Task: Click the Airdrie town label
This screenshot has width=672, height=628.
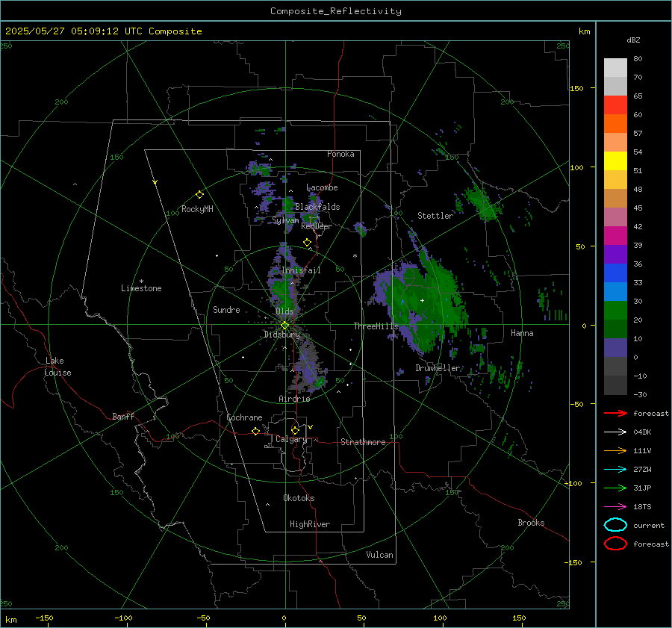Action: (x=294, y=399)
